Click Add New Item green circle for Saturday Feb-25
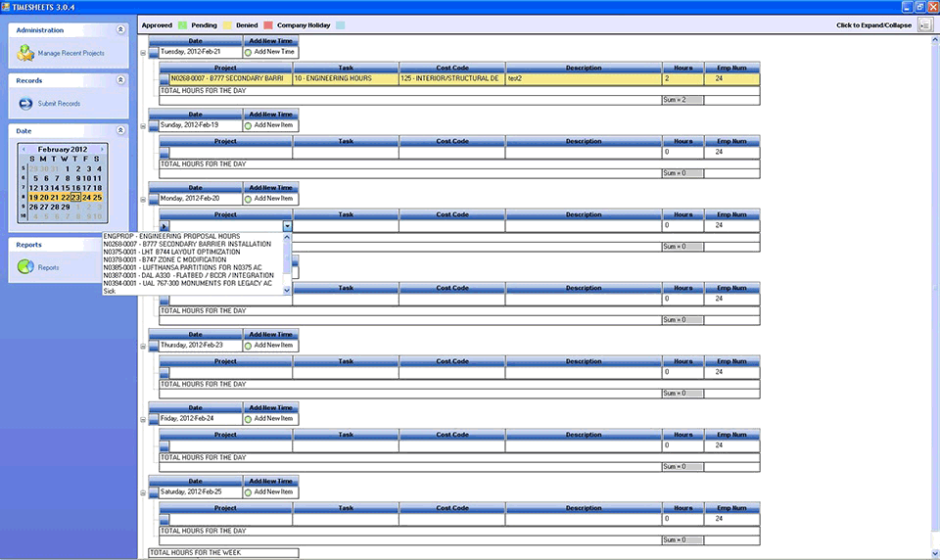This screenshot has width=940, height=560. point(248,492)
